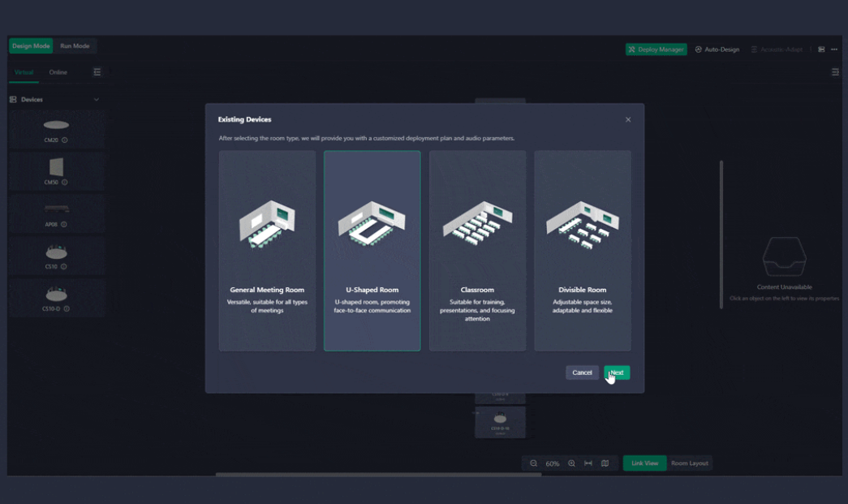
Task: Collapse the Devices section chevron
Action: (x=96, y=100)
